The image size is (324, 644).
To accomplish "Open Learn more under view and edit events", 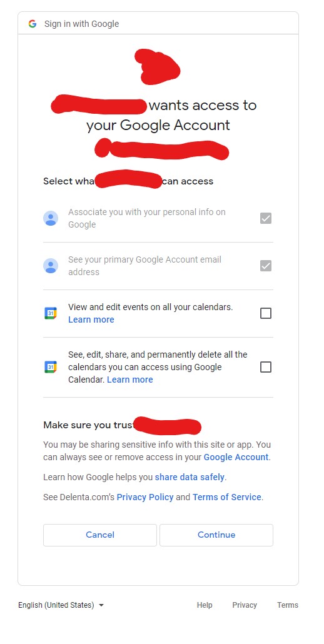I will tap(91, 319).
